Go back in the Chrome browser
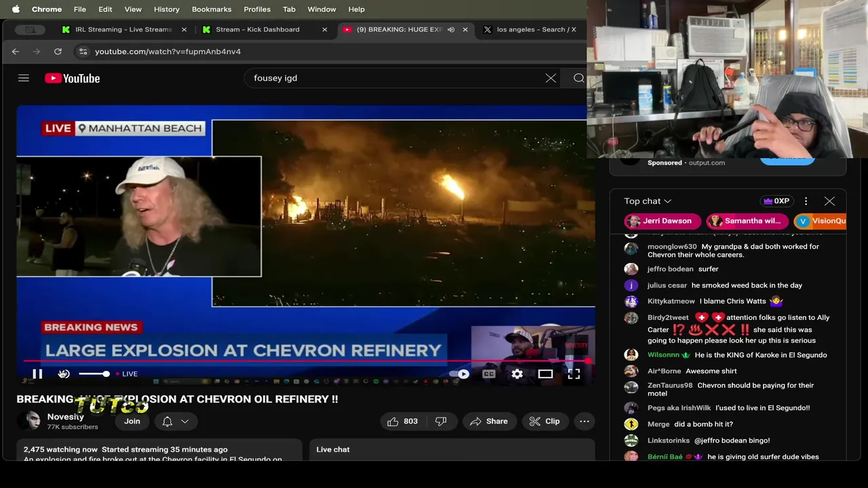The width and height of the screenshot is (868, 488). click(16, 52)
